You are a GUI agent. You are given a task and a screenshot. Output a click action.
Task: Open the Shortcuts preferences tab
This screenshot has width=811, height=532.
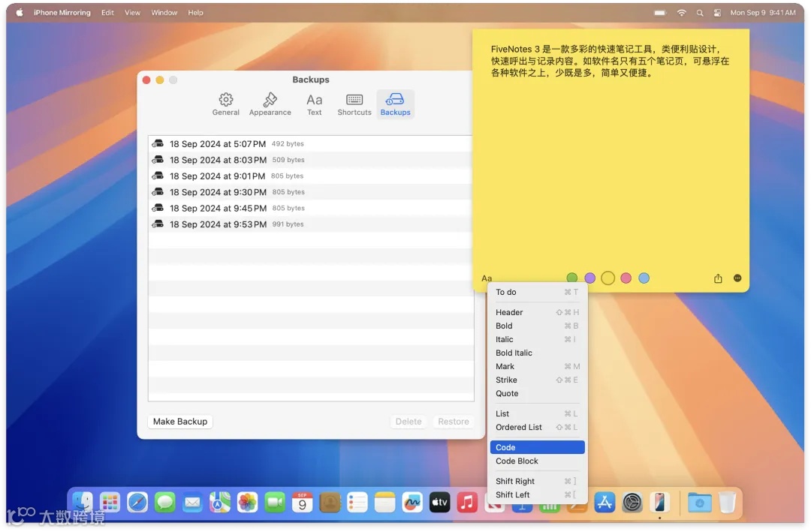(x=354, y=104)
